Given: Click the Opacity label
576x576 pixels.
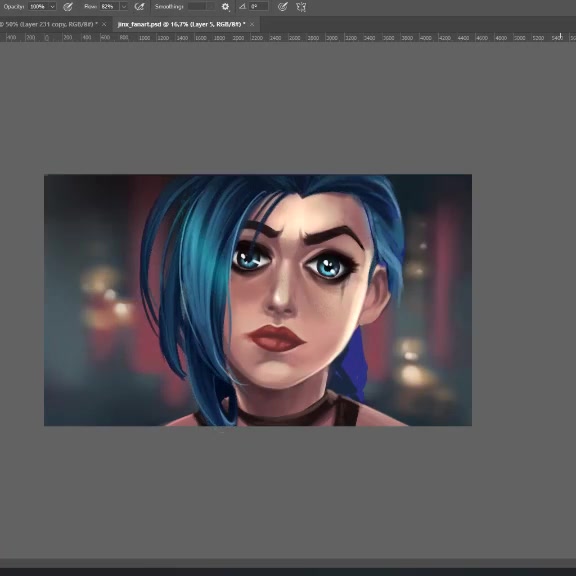Looking at the screenshot, I should (14, 7).
